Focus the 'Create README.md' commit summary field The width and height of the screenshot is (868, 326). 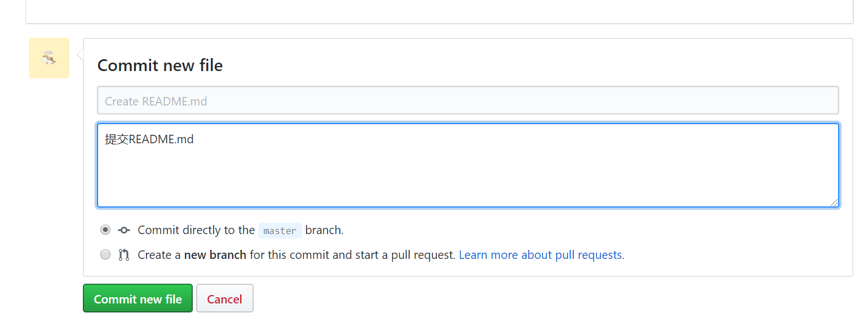(468, 101)
